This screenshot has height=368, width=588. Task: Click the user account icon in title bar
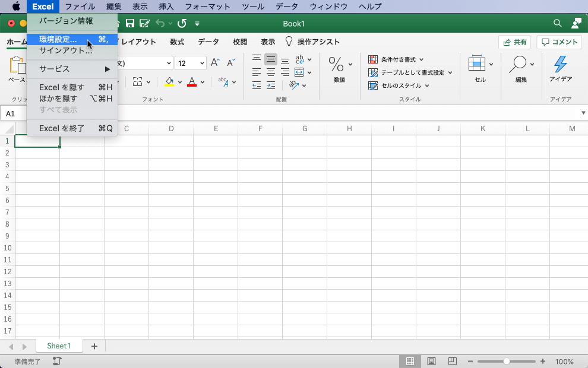576,23
